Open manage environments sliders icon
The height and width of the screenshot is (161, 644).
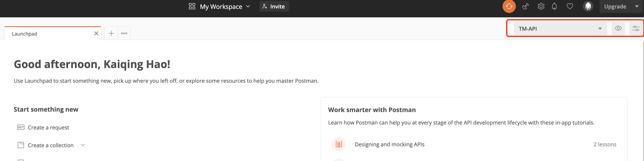636,28
